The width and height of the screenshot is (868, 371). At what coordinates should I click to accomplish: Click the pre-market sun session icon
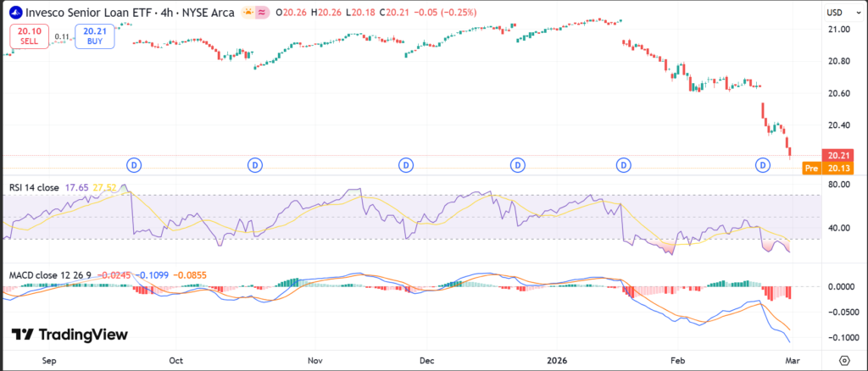(248, 13)
